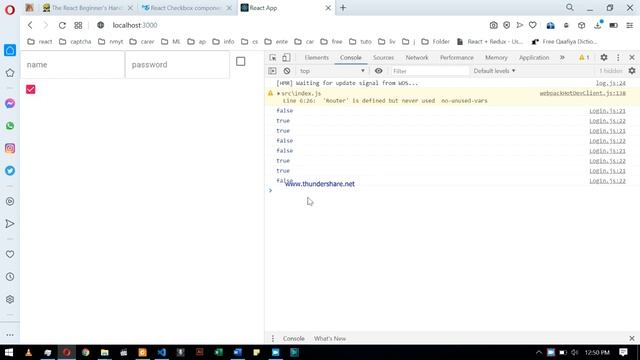Open Twitter in Opera sidebar
The width and height of the screenshot is (640, 360).
[10, 171]
